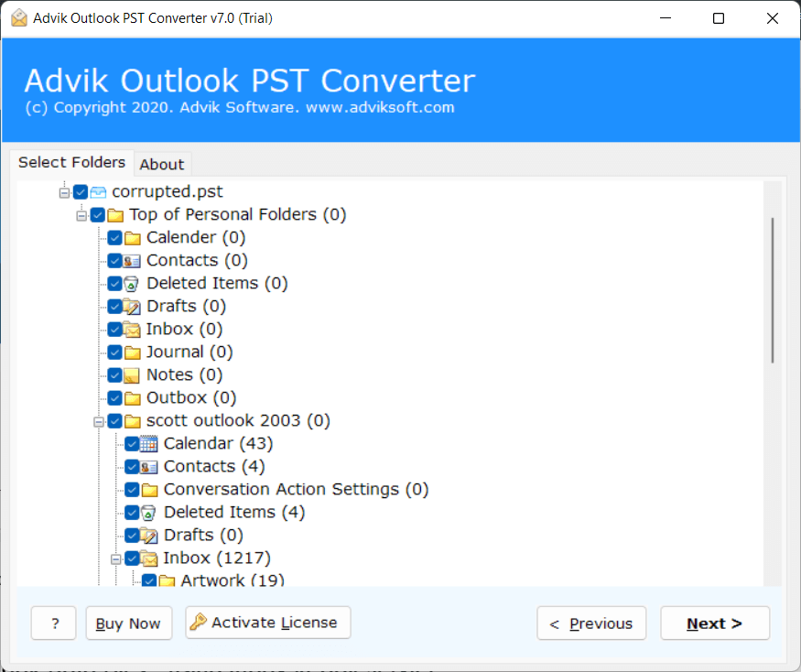Image resolution: width=801 pixels, height=672 pixels.
Task: Collapse the Top of Personal Folders node
Action: [81, 215]
